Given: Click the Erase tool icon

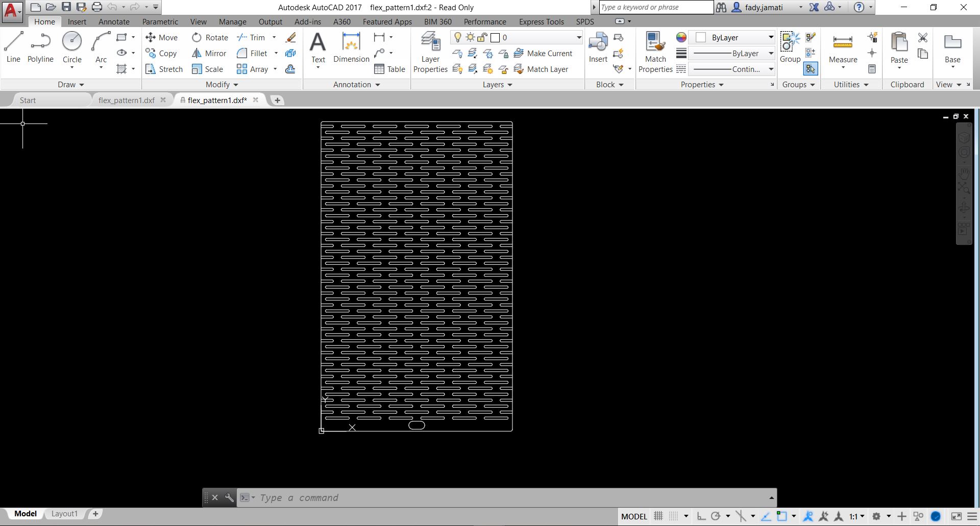Looking at the screenshot, I should 290,37.
